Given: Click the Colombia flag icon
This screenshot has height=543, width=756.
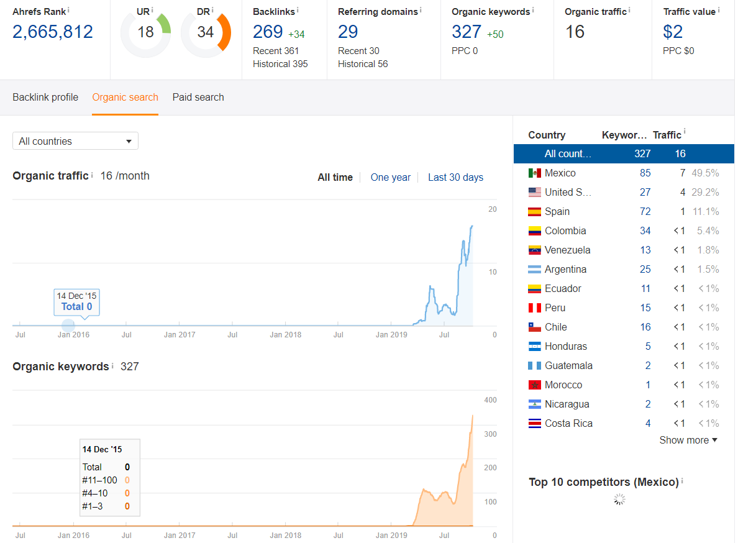Looking at the screenshot, I should tap(534, 230).
